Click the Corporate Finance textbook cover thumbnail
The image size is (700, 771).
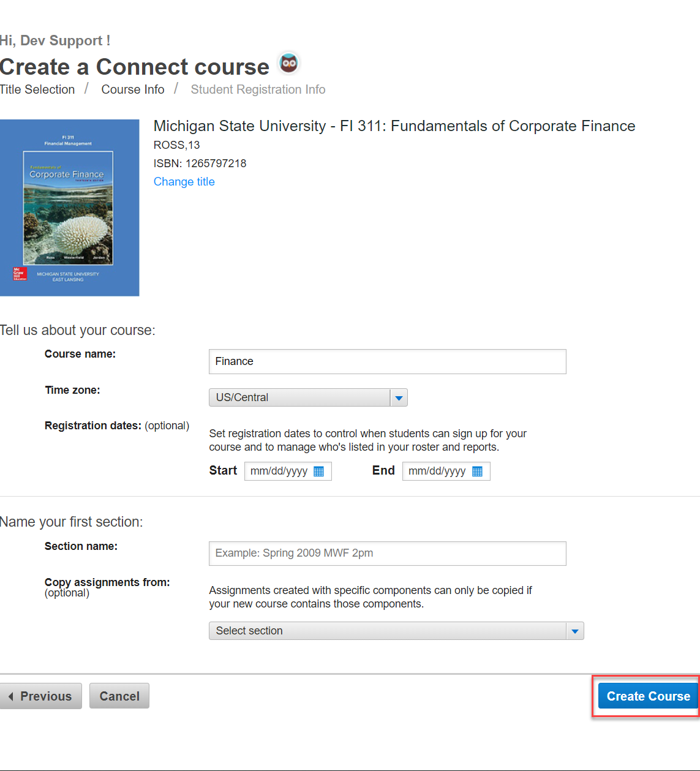pos(70,208)
